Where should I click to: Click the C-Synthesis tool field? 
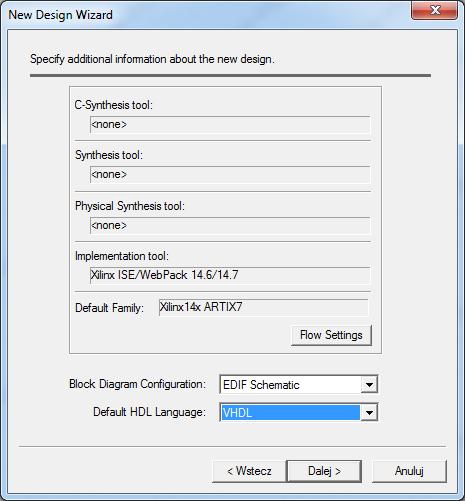point(230,124)
